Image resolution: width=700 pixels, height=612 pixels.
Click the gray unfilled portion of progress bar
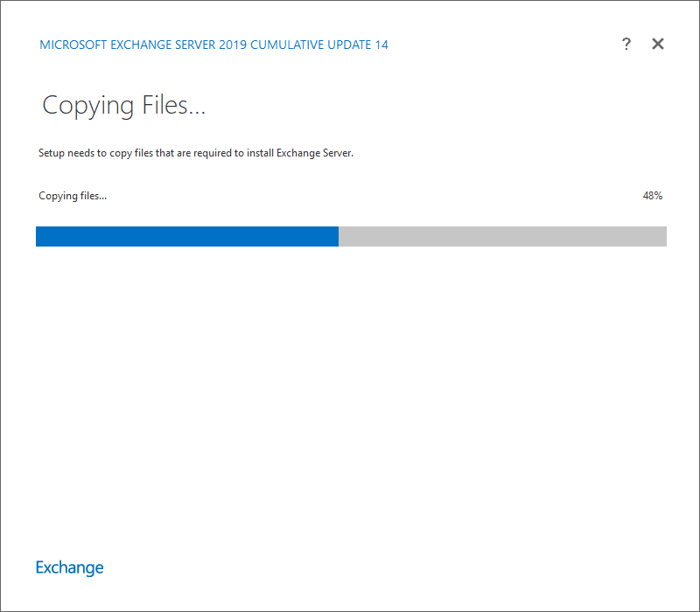click(502, 236)
